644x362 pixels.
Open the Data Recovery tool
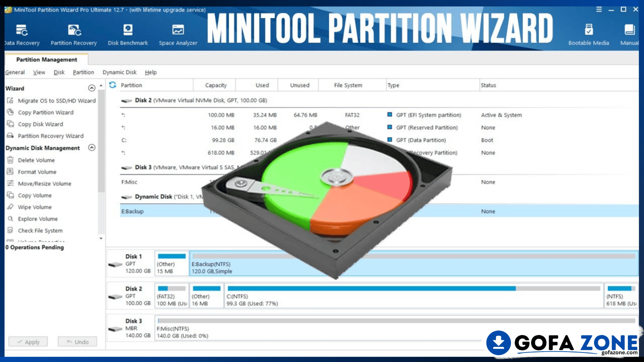[22, 35]
